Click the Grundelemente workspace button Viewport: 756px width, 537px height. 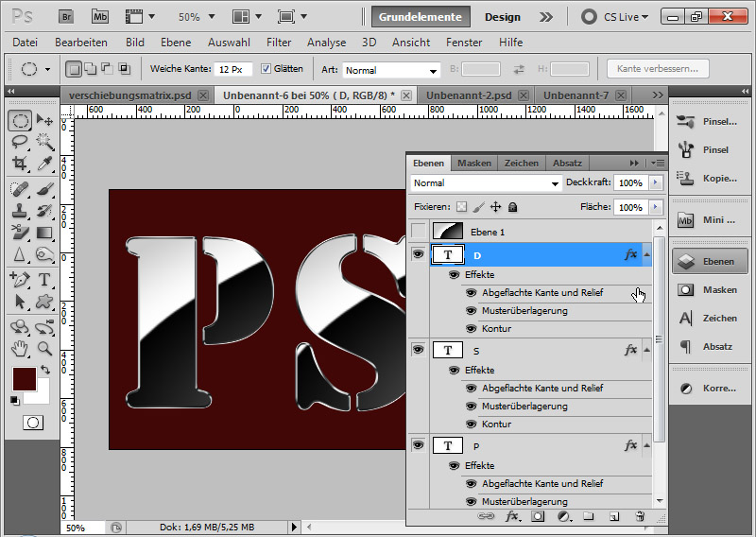click(420, 17)
